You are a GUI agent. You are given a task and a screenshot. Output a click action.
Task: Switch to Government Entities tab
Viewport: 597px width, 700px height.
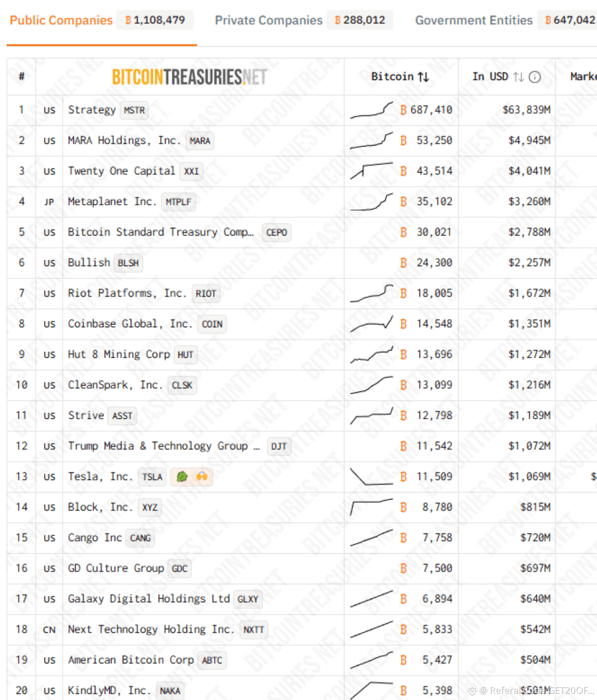point(474,20)
